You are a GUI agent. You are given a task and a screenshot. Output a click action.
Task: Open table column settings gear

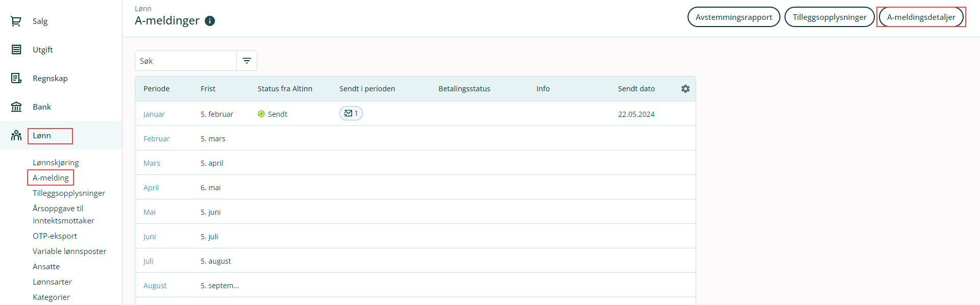685,89
